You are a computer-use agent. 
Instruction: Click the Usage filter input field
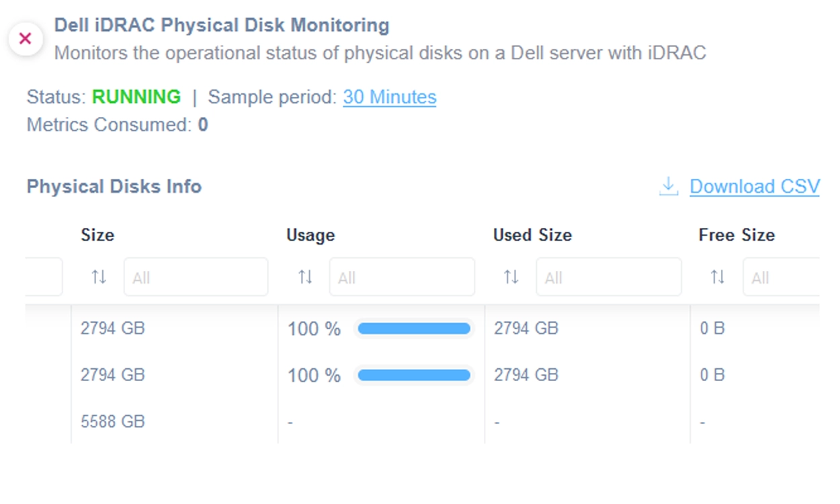(402, 277)
